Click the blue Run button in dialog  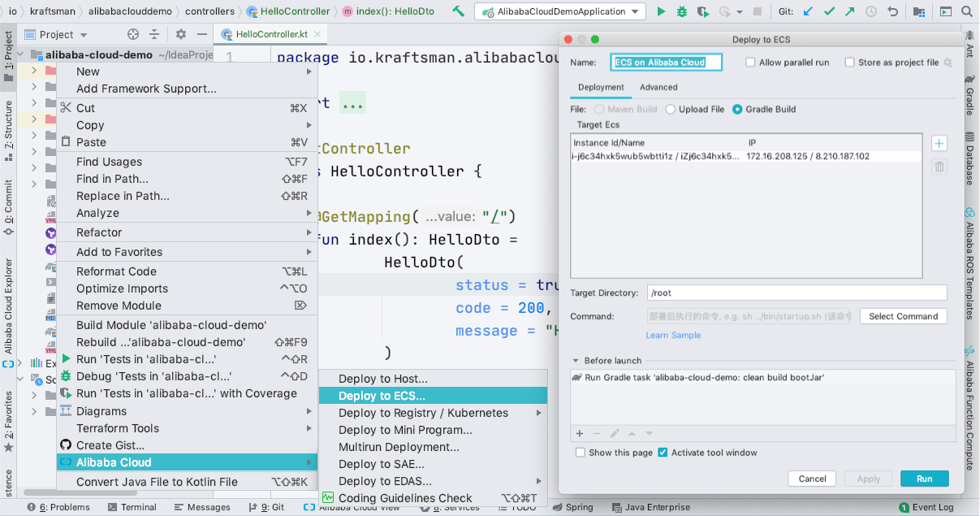click(924, 479)
